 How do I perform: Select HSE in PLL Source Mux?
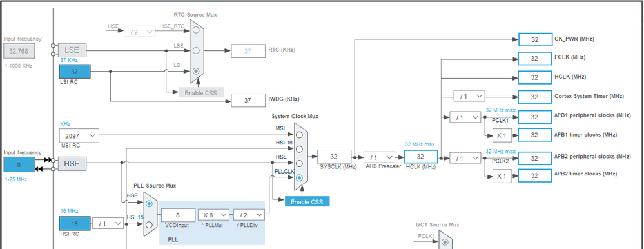coord(149,203)
